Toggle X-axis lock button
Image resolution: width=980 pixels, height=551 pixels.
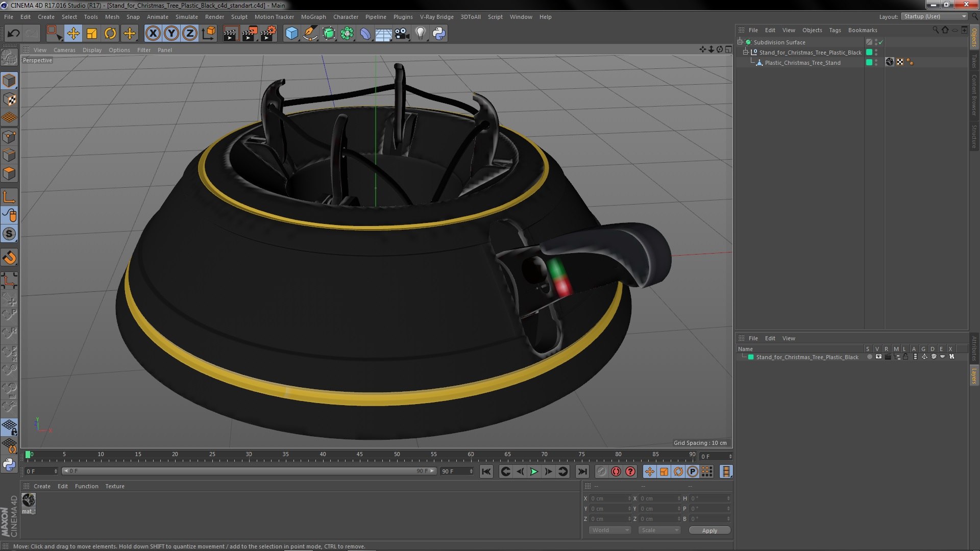(153, 34)
